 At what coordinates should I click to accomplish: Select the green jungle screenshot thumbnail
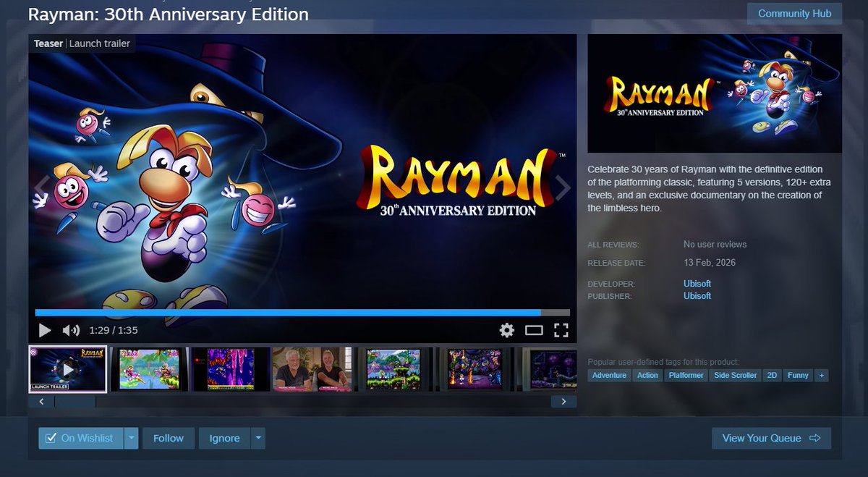click(394, 369)
